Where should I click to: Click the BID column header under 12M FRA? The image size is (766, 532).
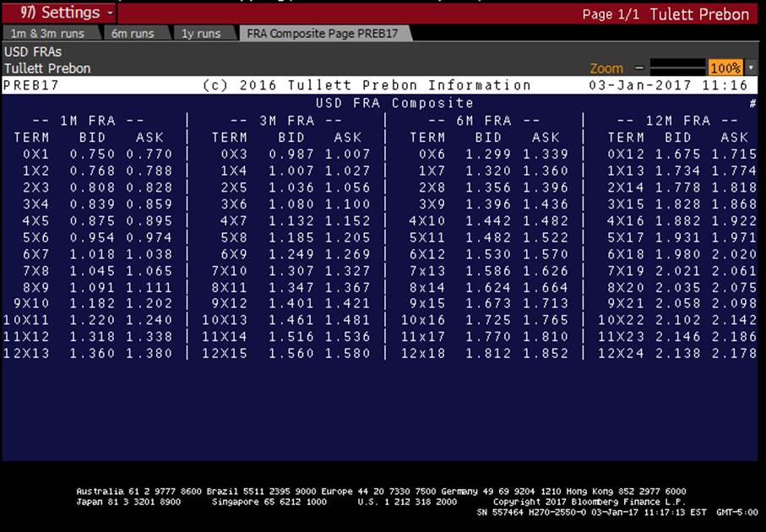coord(678,138)
